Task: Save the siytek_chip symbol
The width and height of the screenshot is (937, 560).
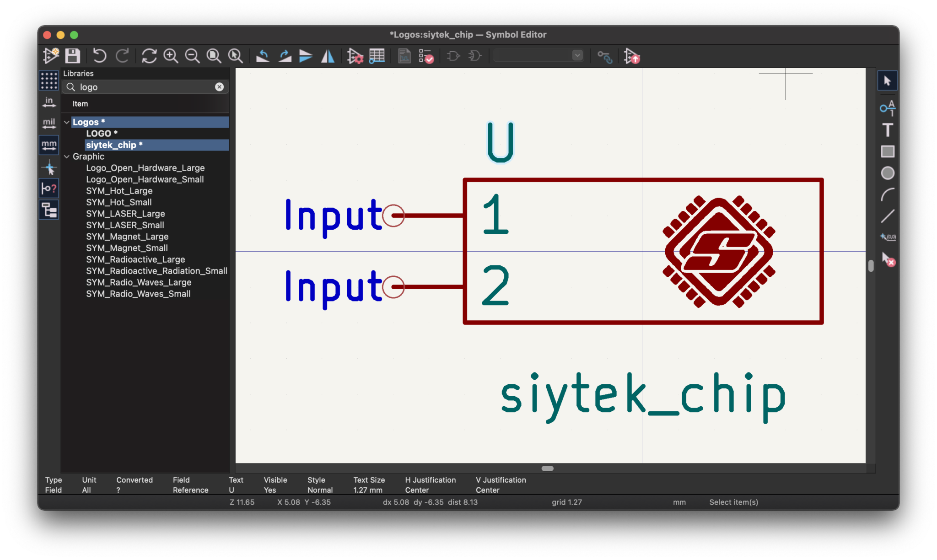Action: point(72,55)
